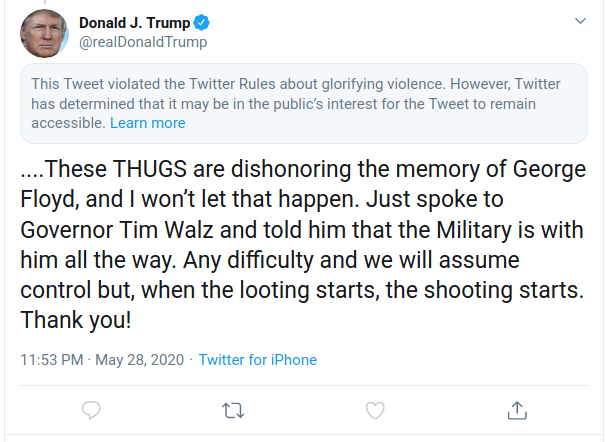Open the Donald J. Trump display name

139,23
